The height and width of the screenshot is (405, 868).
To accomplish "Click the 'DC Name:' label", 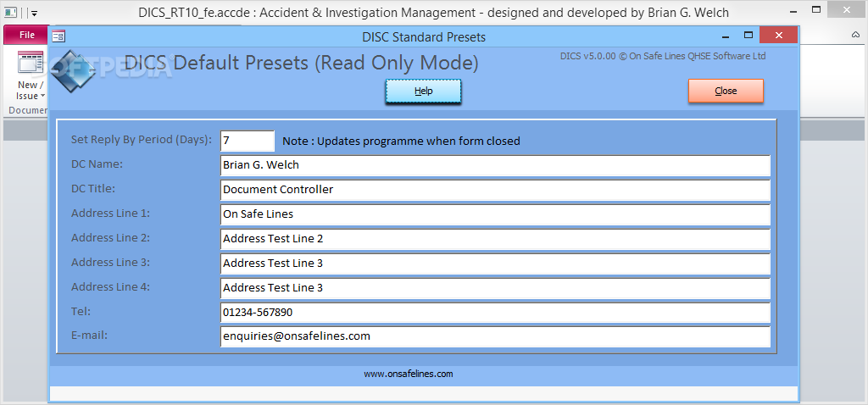I will tap(97, 164).
